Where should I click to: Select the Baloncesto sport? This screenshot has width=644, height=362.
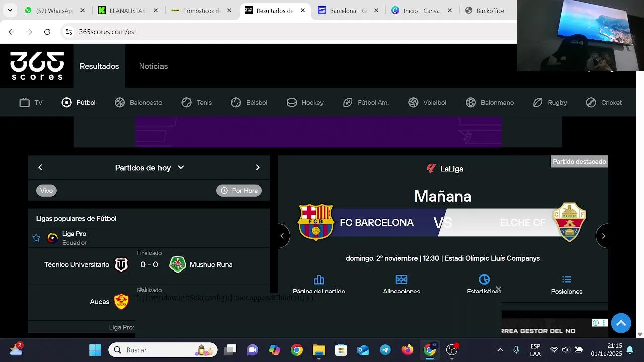[x=138, y=102]
